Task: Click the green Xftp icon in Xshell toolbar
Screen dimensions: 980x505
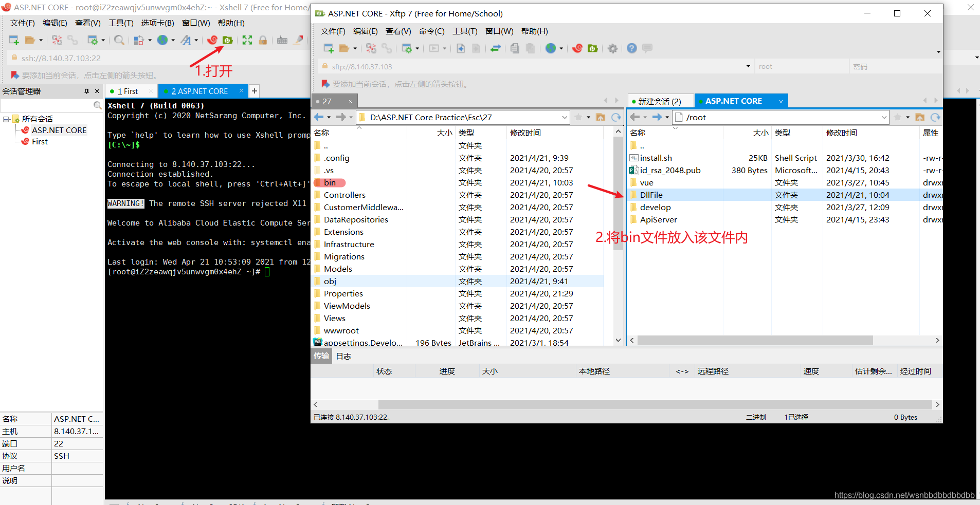Action: pos(228,40)
